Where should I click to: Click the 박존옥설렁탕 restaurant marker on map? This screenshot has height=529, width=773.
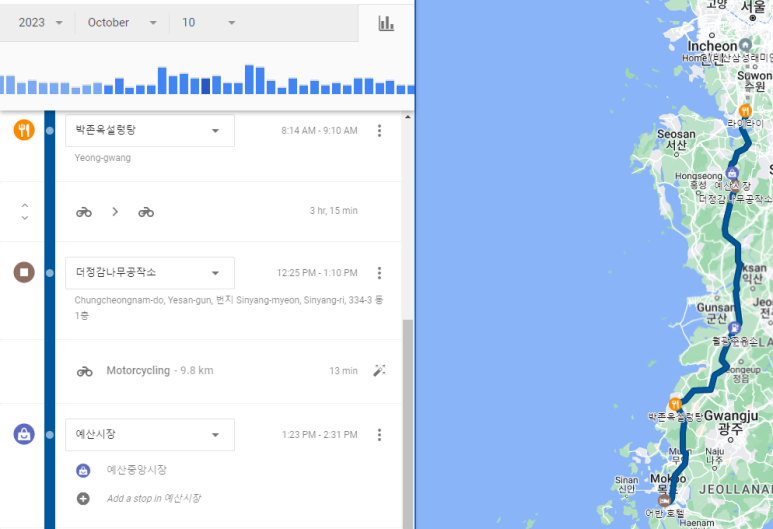(675, 404)
